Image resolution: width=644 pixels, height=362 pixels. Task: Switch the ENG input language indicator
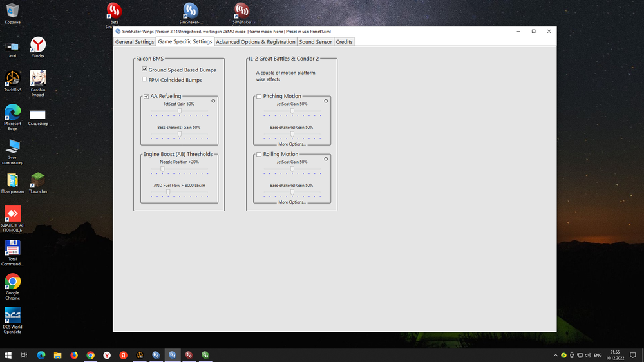coord(598,355)
